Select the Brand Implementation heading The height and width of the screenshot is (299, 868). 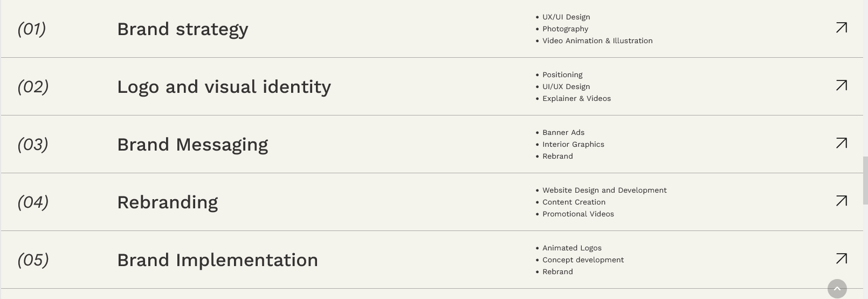(217, 260)
